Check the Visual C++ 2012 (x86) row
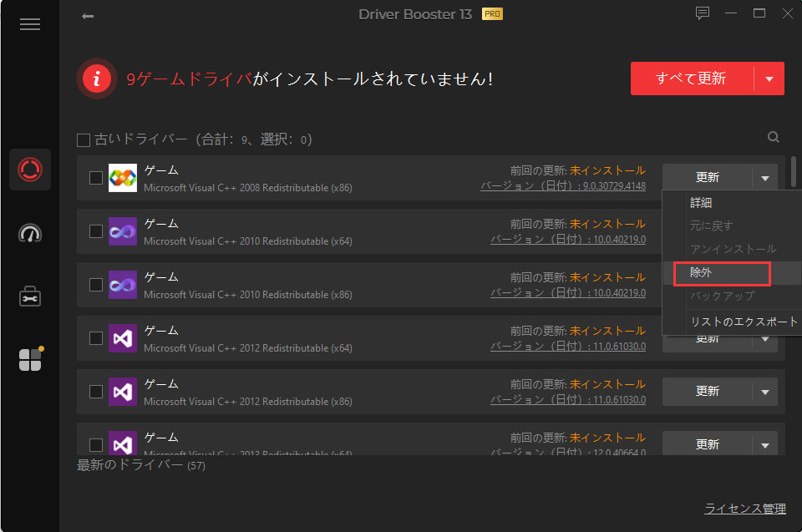 pos(96,392)
